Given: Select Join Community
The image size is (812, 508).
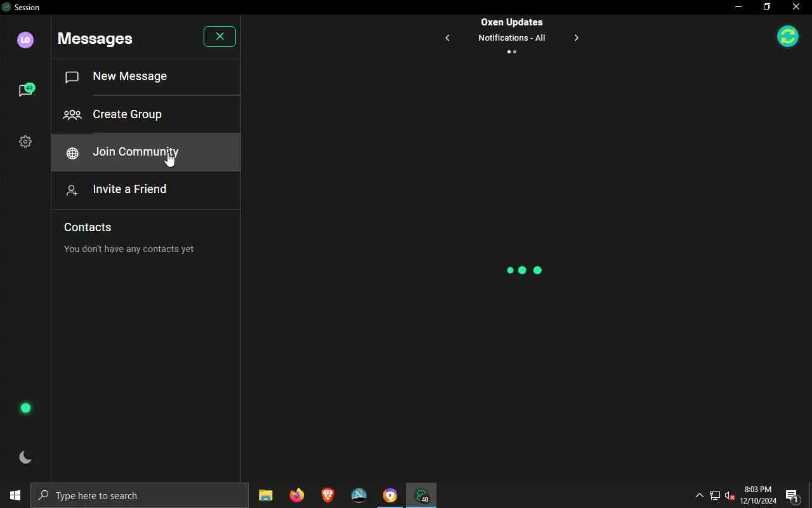Looking at the screenshot, I should tap(146, 152).
